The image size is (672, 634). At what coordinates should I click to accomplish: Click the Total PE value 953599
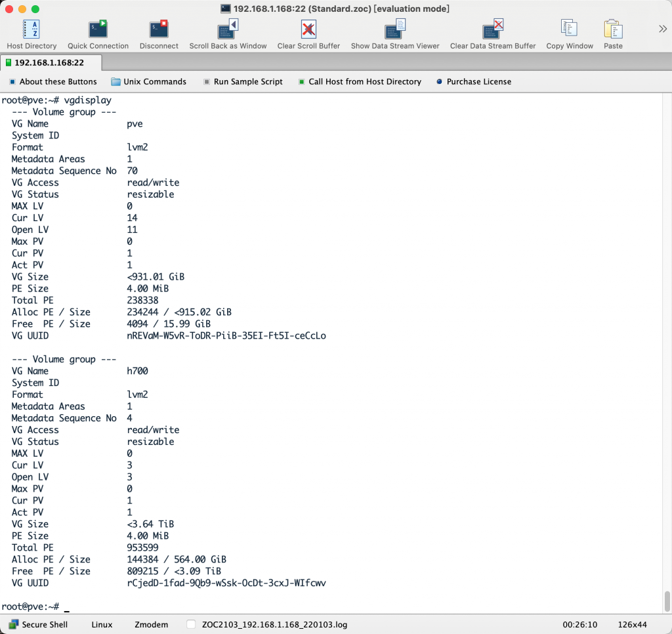[x=142, y=547]
